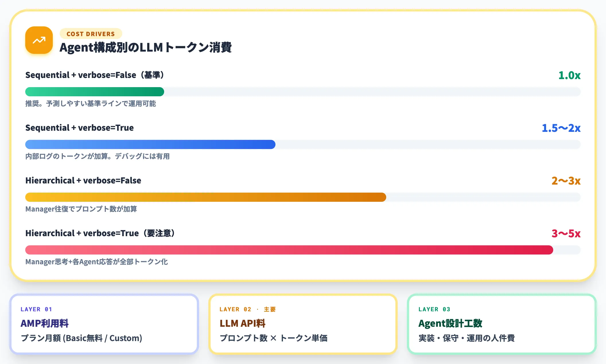Screen dimensions: 606x364
Task: Click the text プラン月額 (Basic無料 / Custom)
Action: pyautogui.click(x=81, y=338)
